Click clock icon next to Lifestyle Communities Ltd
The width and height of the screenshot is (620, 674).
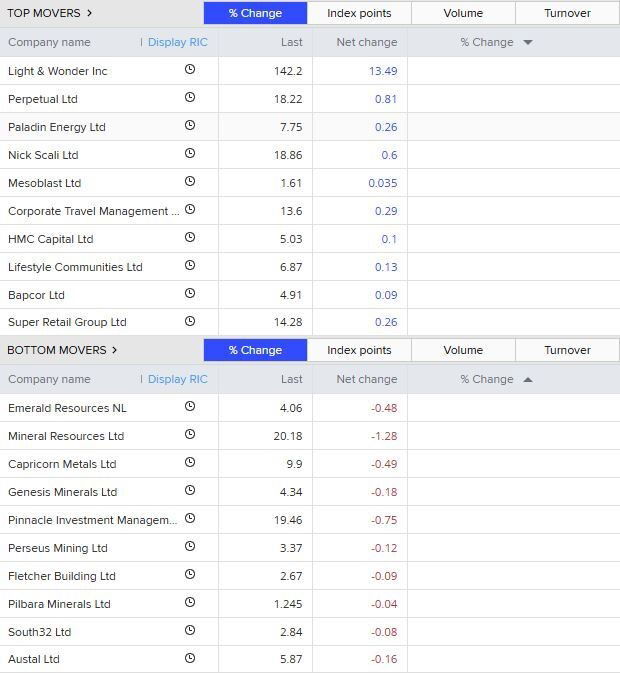(x=190, y=265)
